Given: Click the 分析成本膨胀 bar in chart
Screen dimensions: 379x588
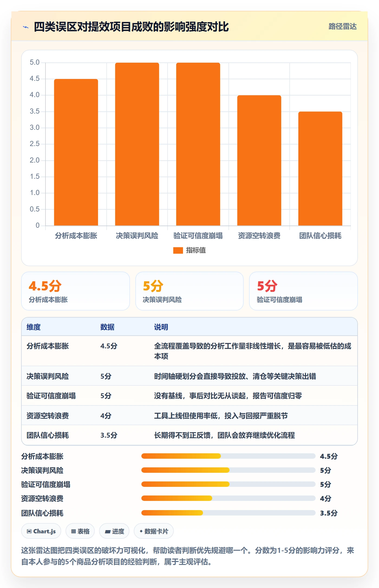Looking at the screenshot, I should click(x=76, y=152).
